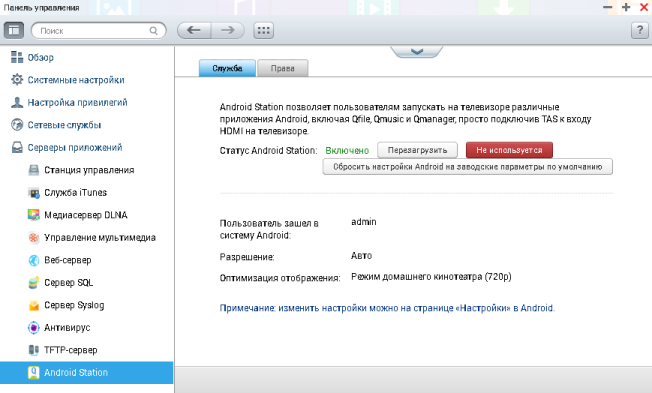
Task: Click Режим домашнего кинотеатра (720p) value
Action: tap(431, 277)
